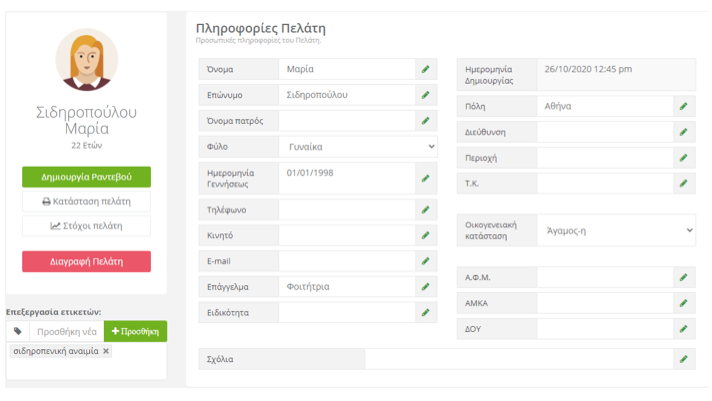Edit Επάγγελμα using the pencil icon
Screen dimensions: 712x401
pos(425,287)
